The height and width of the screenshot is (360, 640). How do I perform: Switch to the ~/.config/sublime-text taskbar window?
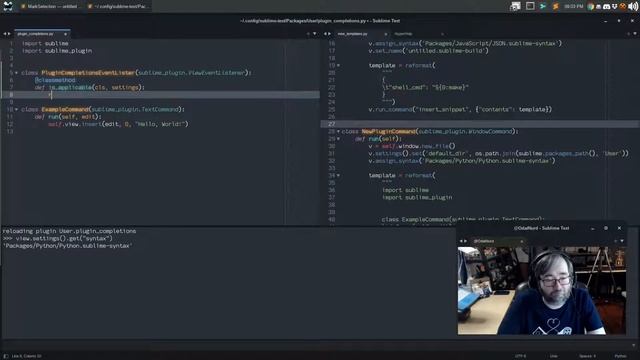point(118,6)
